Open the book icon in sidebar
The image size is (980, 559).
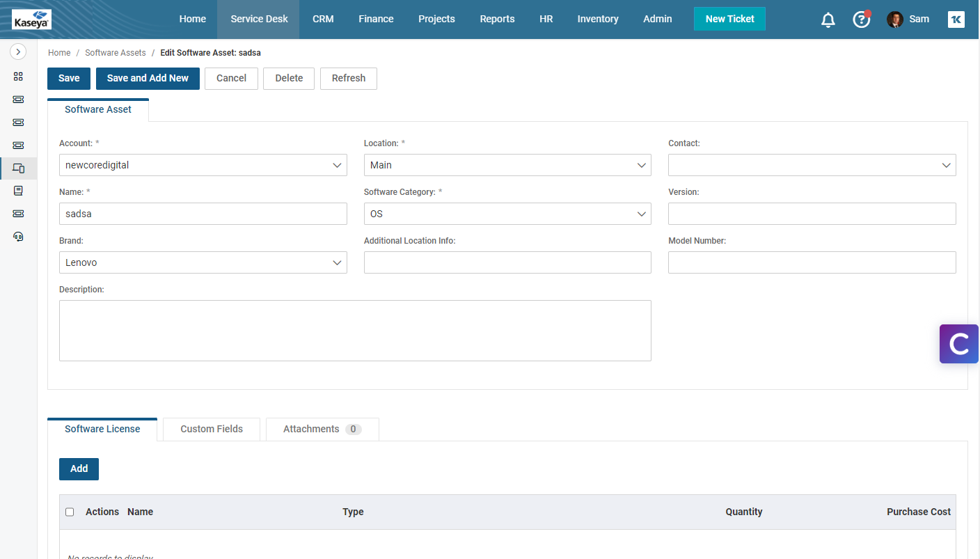coord(19,191)
